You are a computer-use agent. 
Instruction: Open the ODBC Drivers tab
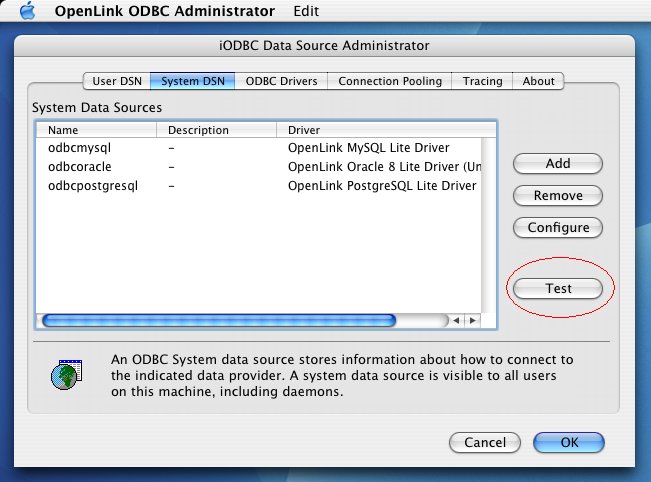click(281, 81)
